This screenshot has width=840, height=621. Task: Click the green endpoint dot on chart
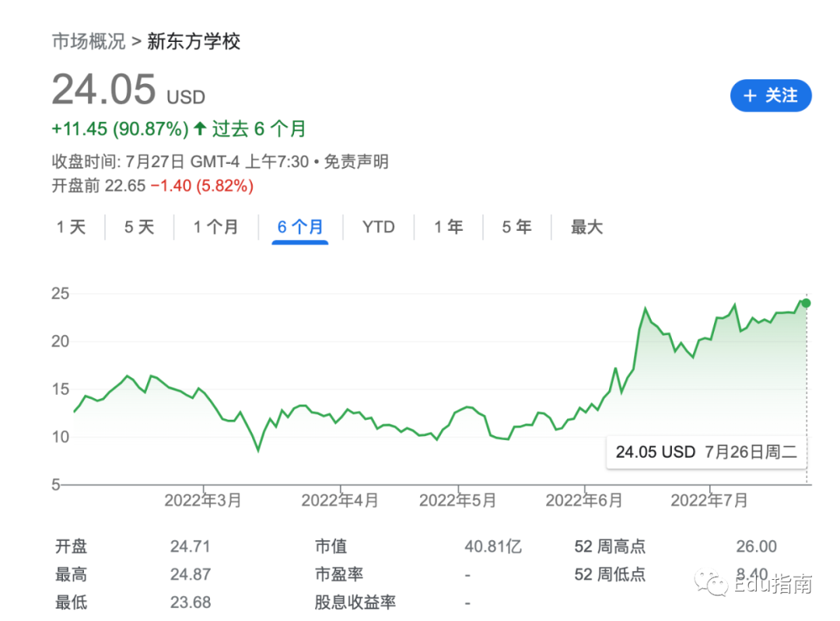(x=806, y=303)
